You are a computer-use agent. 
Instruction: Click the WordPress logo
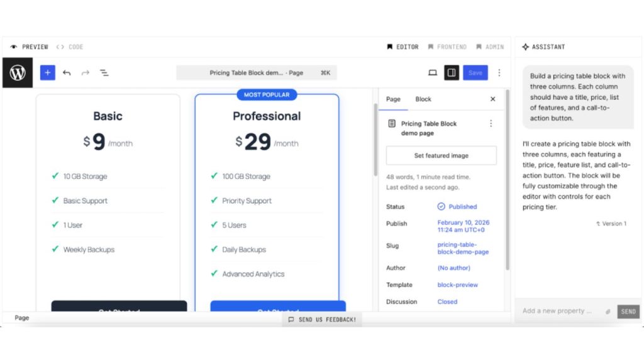[x=17, y=72]
